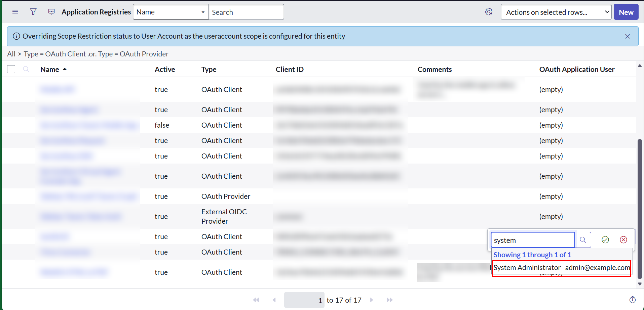The image size is (644, 310).
Task: Go to the previous page of results
Action: pyautogui.click(x=274, y=300)
